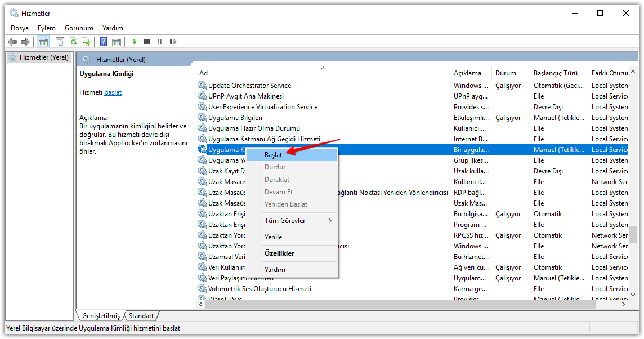The width and height of the screenshot is (644, 339).
Task: Toggle the console tree visibility icon
Action: tap(43, 41)
